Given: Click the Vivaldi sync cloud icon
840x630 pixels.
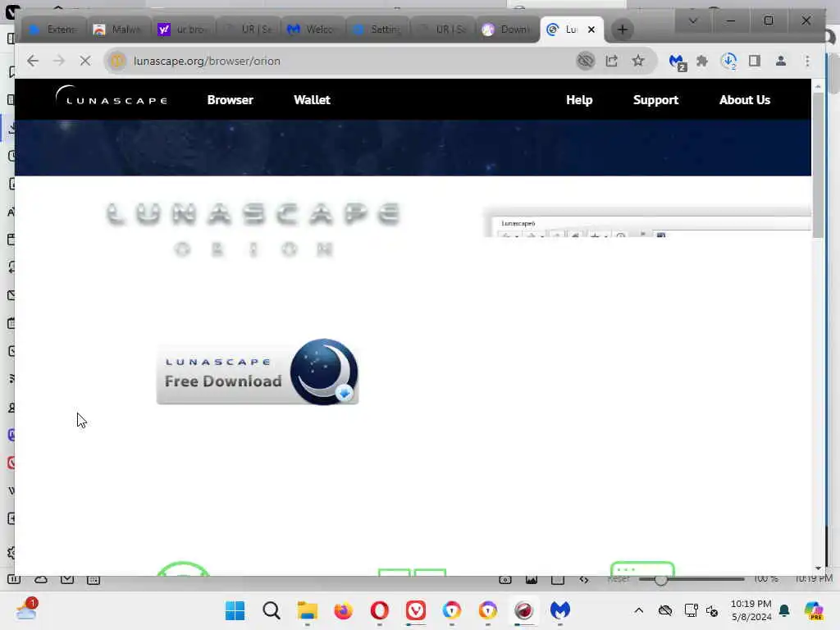Looking at the screenshot, I should 41,579.
